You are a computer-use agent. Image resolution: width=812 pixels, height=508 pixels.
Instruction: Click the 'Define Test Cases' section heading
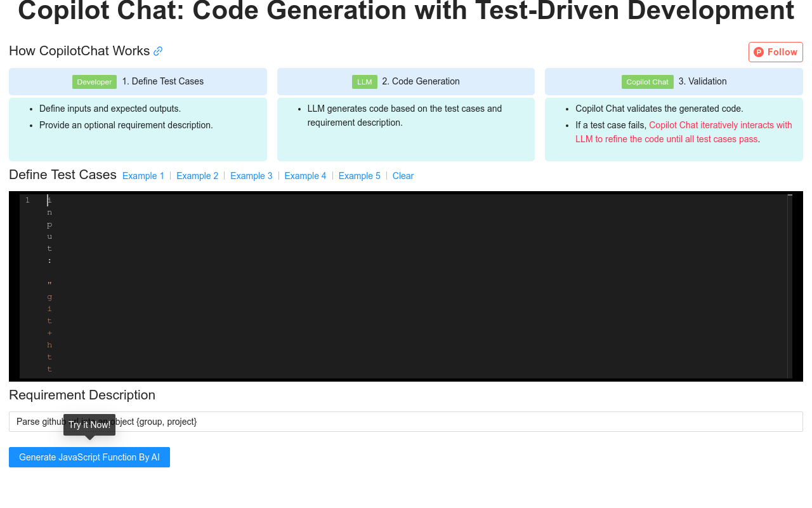pos(63,175)
